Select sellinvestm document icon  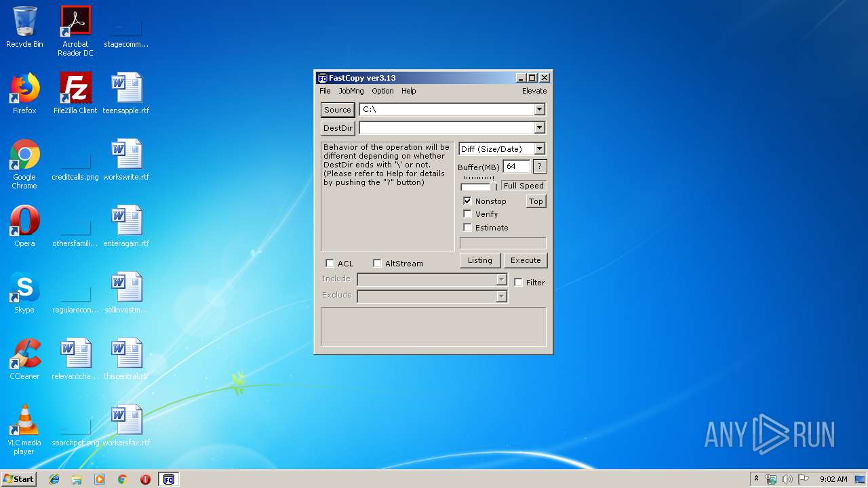click(126, 293)
